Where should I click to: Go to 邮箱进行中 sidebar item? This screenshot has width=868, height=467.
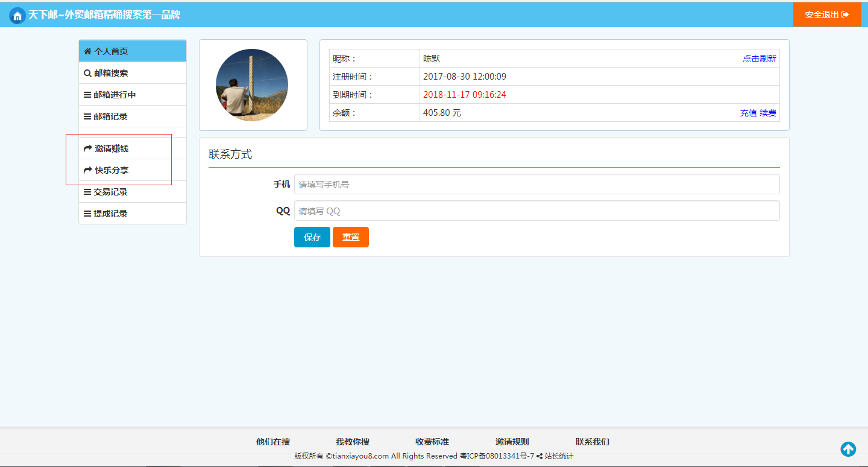click(x=132, y=95)
